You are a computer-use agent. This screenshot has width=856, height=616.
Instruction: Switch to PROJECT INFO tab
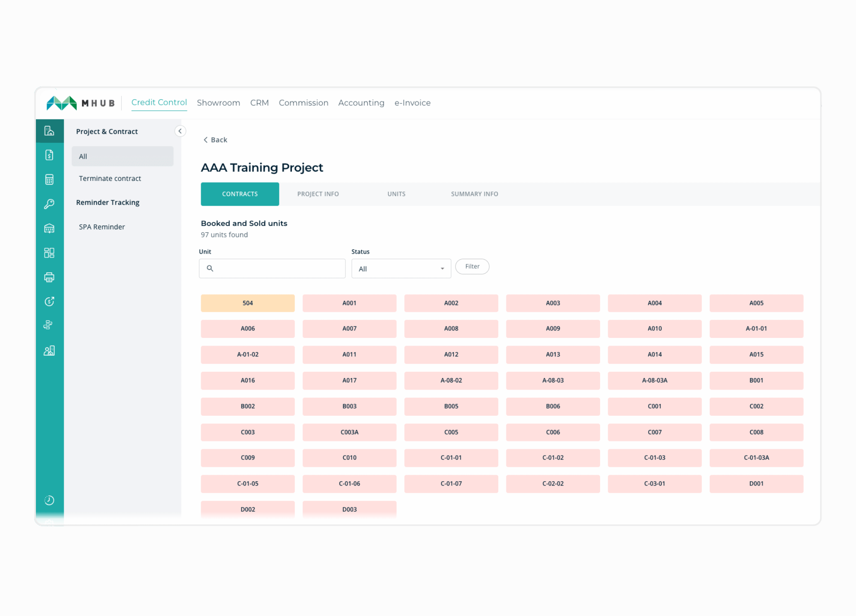(x=318, y=194)
